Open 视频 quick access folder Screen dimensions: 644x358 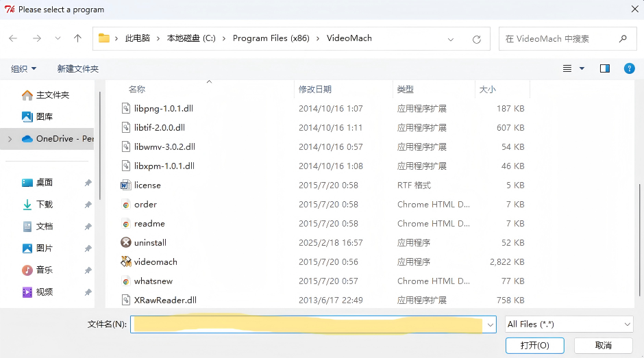click(37, 292)
